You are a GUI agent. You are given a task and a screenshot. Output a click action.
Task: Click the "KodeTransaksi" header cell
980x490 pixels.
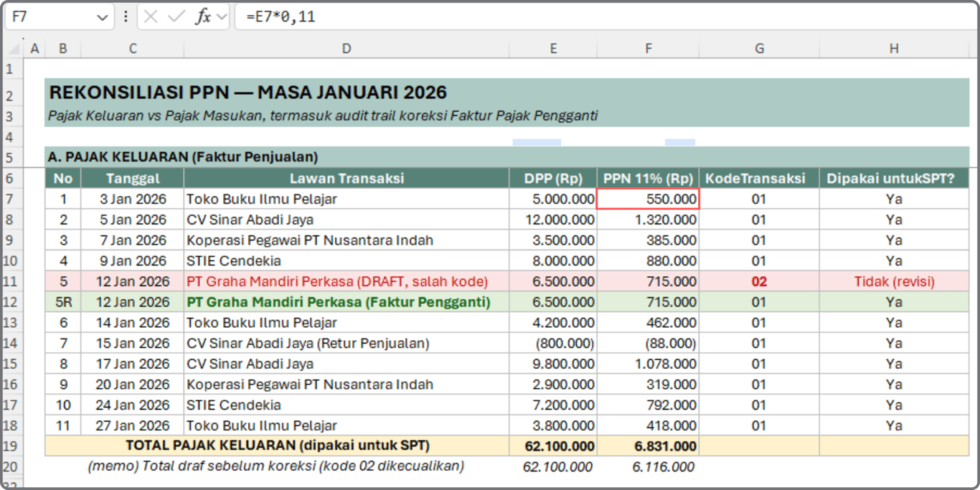tap(759, 179)
